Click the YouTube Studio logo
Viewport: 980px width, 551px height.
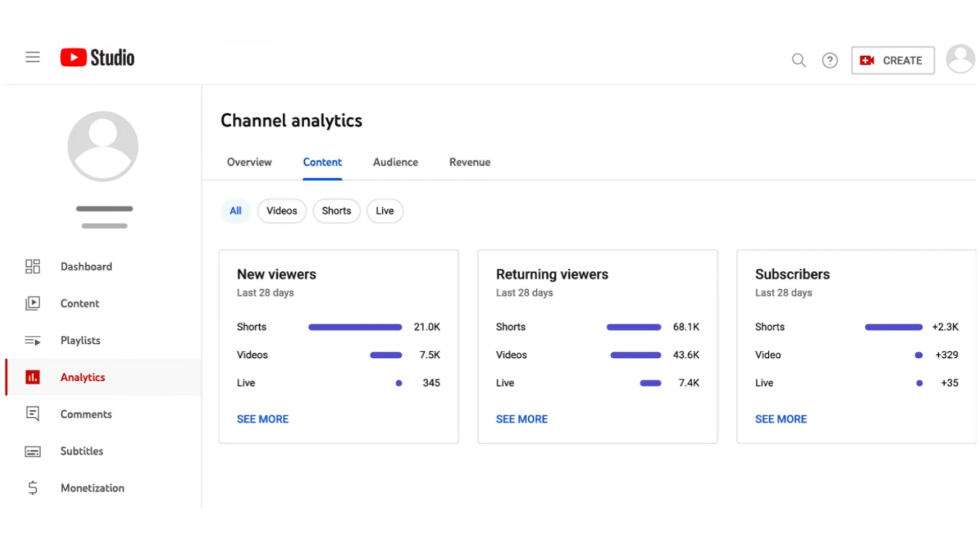(97, 58)
